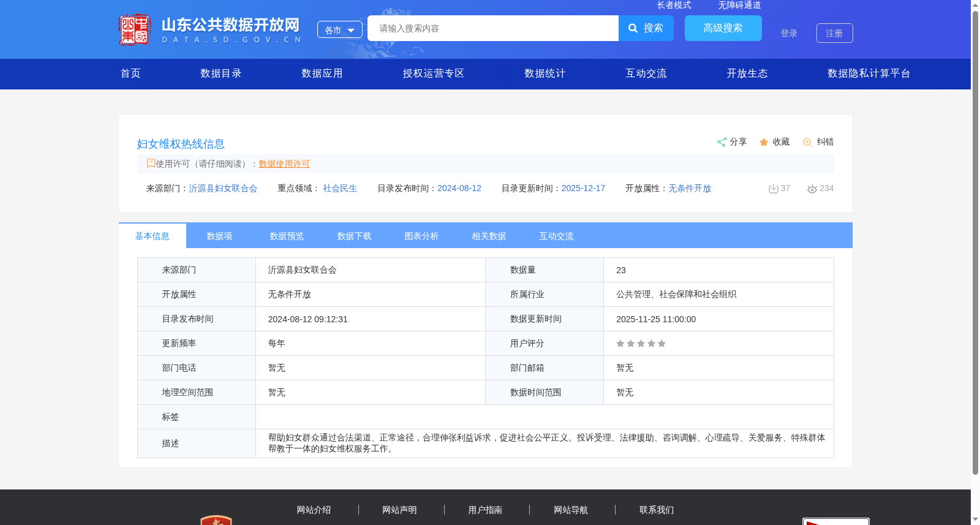Click the share icon next to 分享
Image resolution: width=980 pixels, height=525 pixels.
722,142
